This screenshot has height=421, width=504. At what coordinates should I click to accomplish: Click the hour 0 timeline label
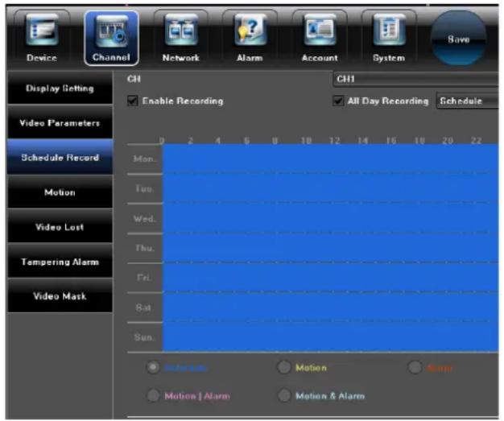pos(162,140)
